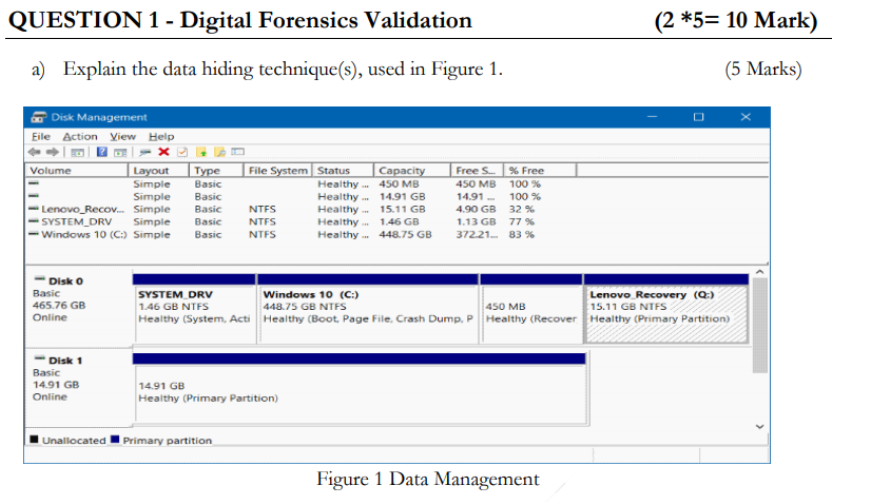Click the 1.13 GB free space cell

pyautogui.click(x=475, y=222)
